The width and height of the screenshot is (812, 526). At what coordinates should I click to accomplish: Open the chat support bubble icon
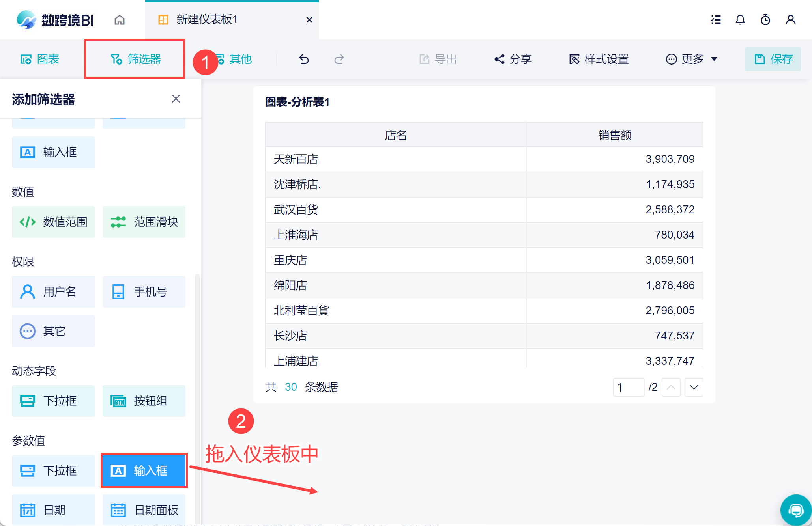pyautogui.click(x=796, y=510)
